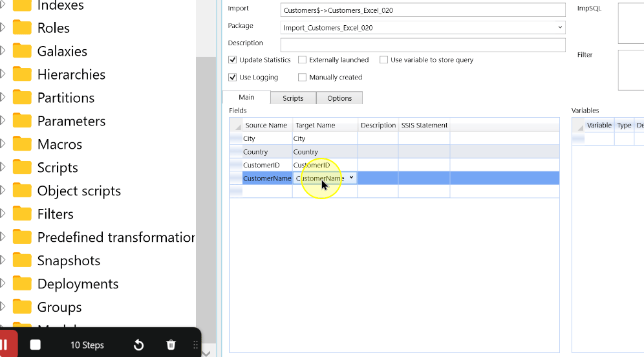Click the Variable column header
The width and height of the screenshot is (644, 357).
[599, 125]
